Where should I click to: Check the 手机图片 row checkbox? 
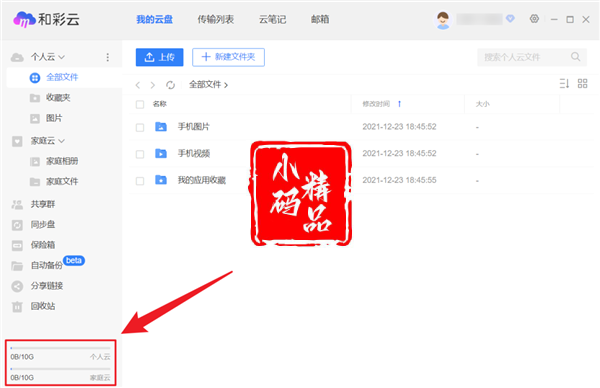tap(140, 127)
